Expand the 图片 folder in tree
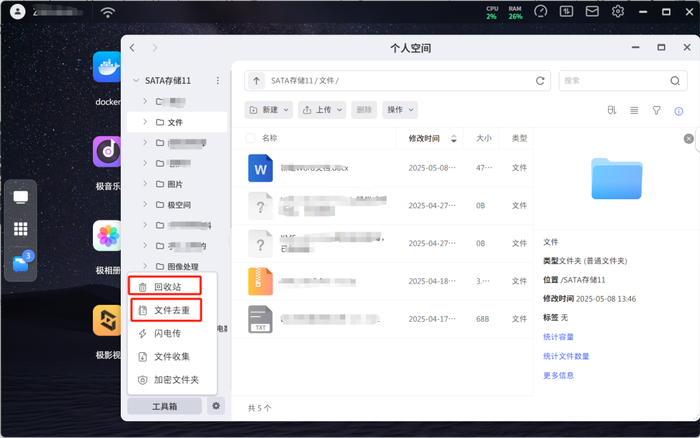Screen dimensions: 700x438 click(145, 184)
